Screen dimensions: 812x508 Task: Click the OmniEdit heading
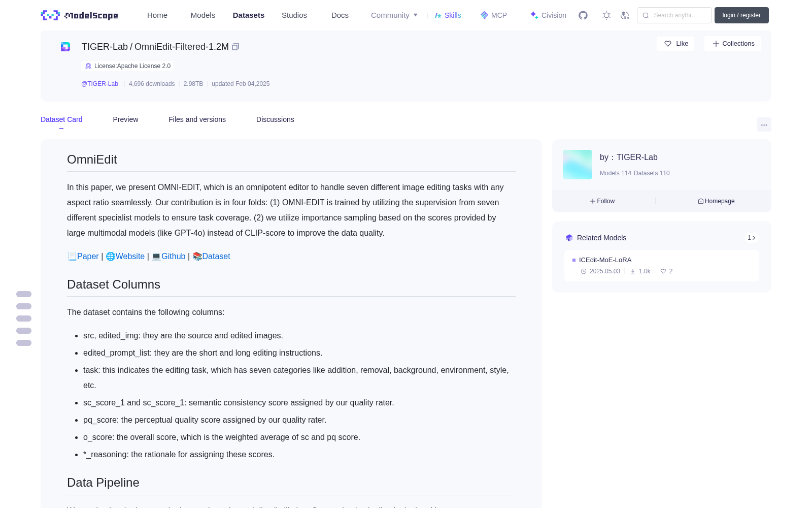[x=92, y=160]
